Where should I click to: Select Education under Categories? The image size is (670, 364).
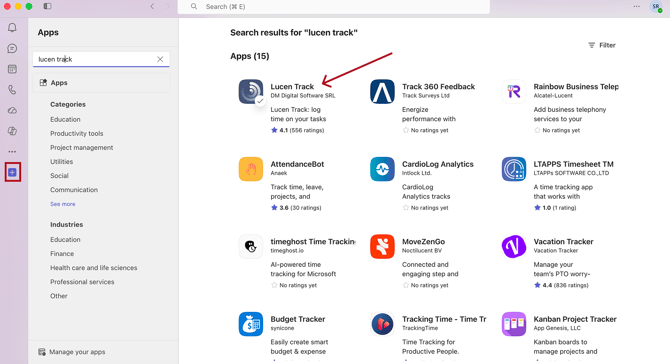coord(65,119)
